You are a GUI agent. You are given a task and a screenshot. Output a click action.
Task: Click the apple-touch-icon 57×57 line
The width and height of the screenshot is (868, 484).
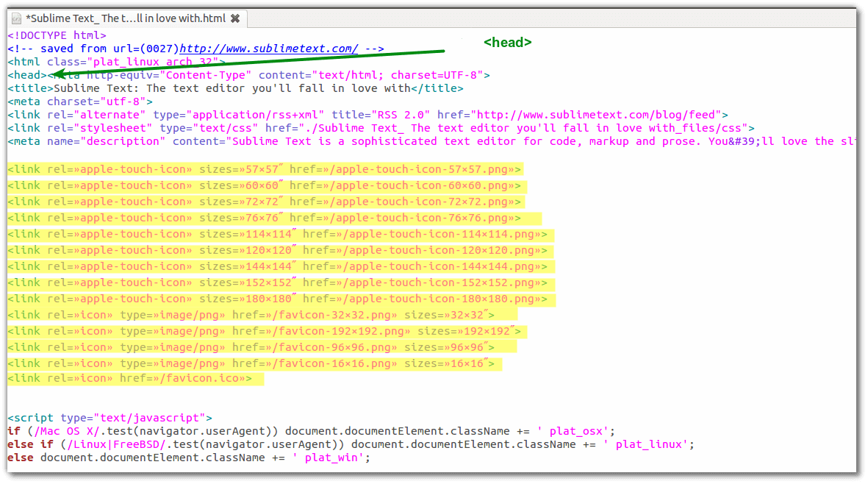pos(265,169)
